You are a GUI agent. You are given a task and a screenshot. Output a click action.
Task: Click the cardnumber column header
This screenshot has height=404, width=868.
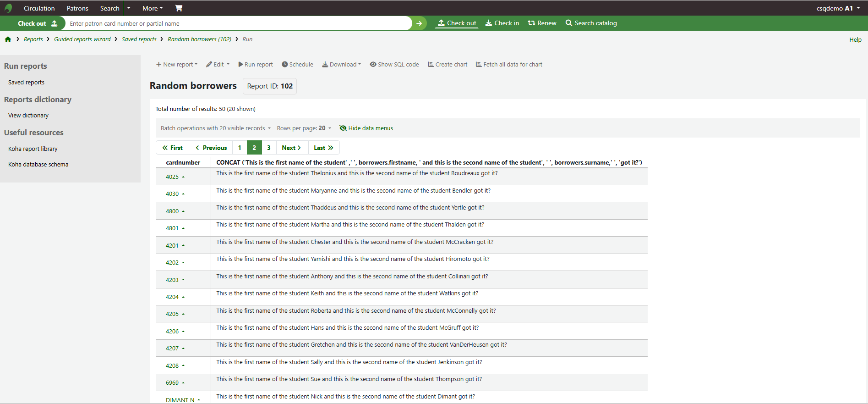[x=183, y=163]
